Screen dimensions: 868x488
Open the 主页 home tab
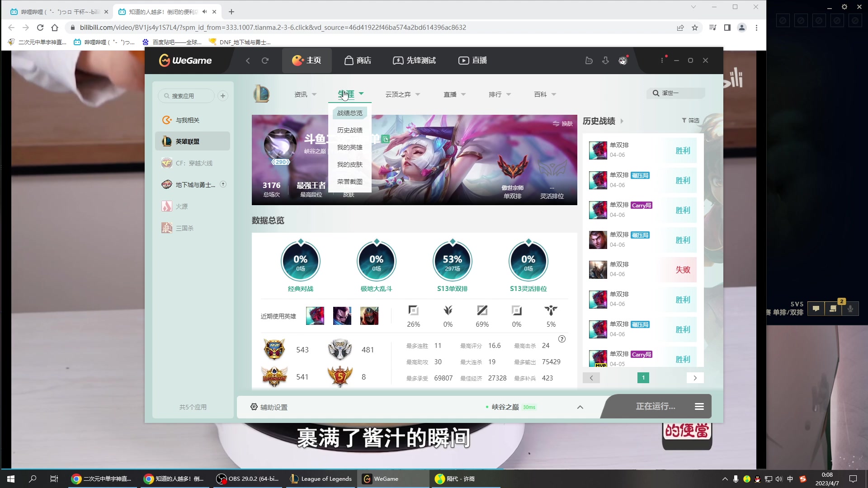[x=307, y=61]
